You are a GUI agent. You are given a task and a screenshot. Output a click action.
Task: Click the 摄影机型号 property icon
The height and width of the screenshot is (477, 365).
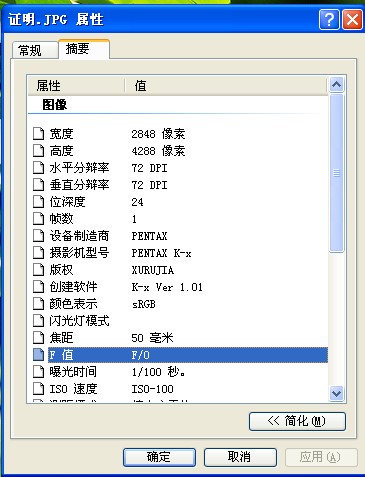[39, 253]
